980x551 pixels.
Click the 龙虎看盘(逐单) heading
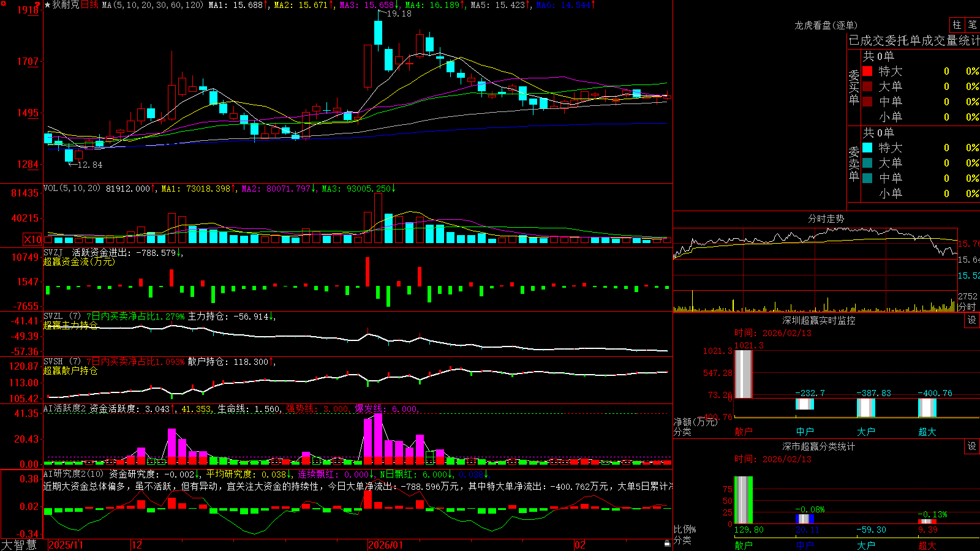826,25
